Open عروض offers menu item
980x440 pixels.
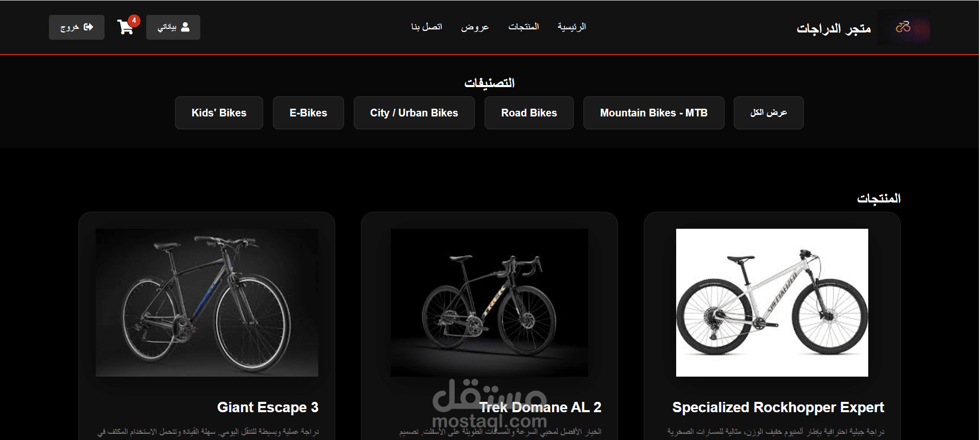475,27
